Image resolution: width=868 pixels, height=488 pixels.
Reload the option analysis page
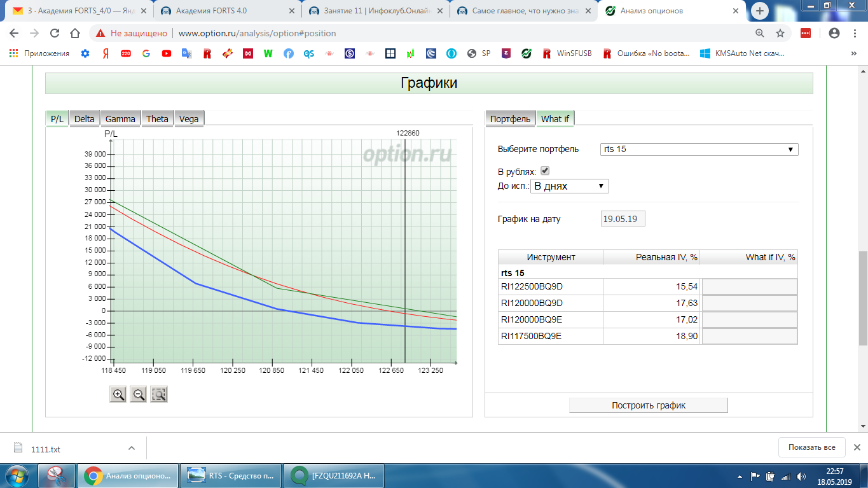55,33
